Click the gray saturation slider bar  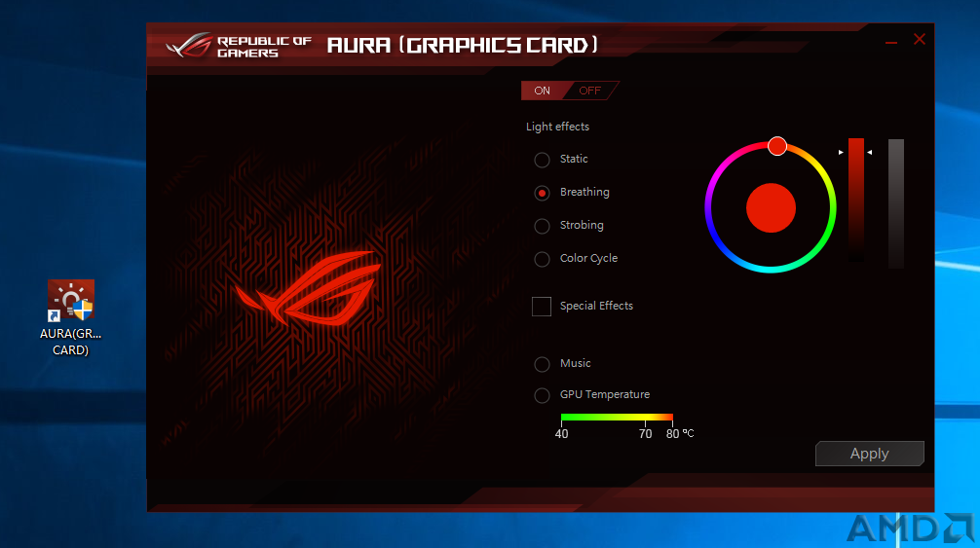pyautogui.click(x=896, y=203)
